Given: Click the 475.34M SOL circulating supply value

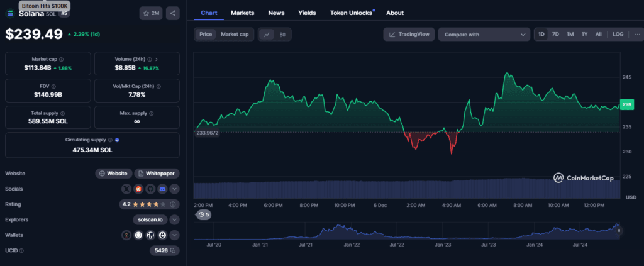Looking at the screenshot, I should coord(92,150).
